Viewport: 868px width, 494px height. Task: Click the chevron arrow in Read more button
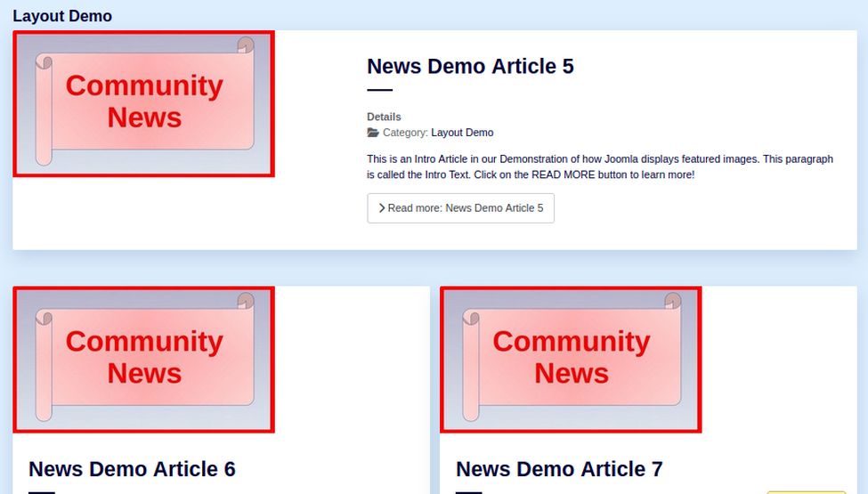click(x=382, y=208)
